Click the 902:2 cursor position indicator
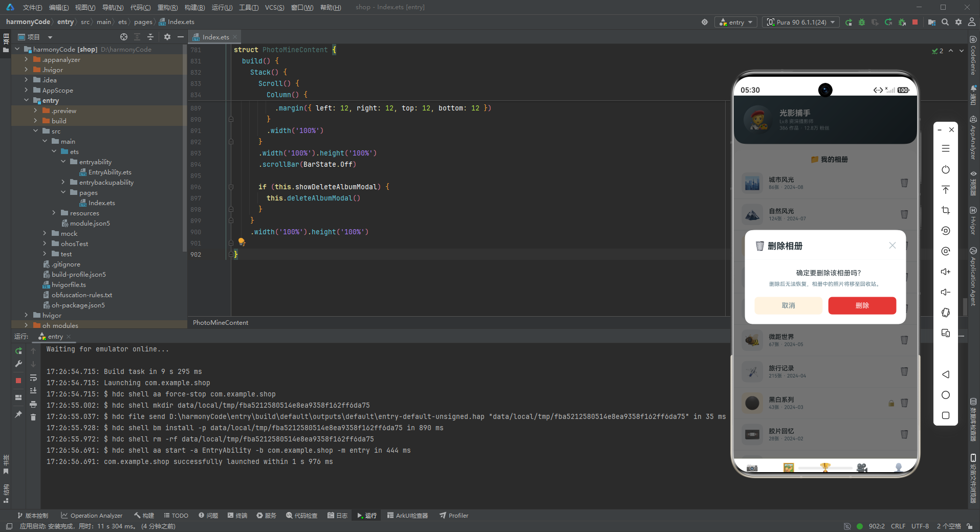Image resolution: width=980 pixels, height=532 pixels. (877, 526)
